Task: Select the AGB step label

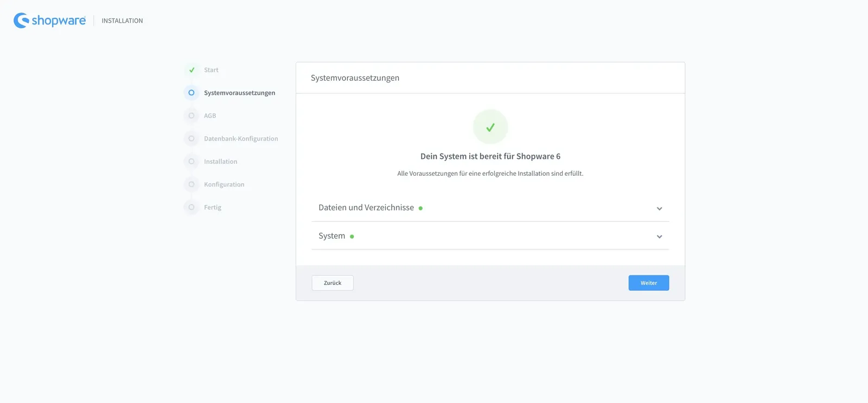Action: pyautogui.click(x=210, y=116)
